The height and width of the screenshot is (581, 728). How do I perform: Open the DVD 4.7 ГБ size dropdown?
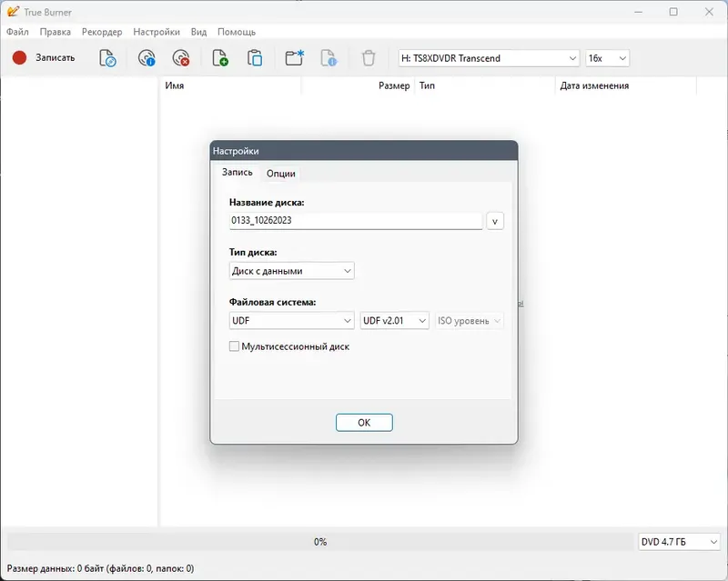click(x=678, y=541)
